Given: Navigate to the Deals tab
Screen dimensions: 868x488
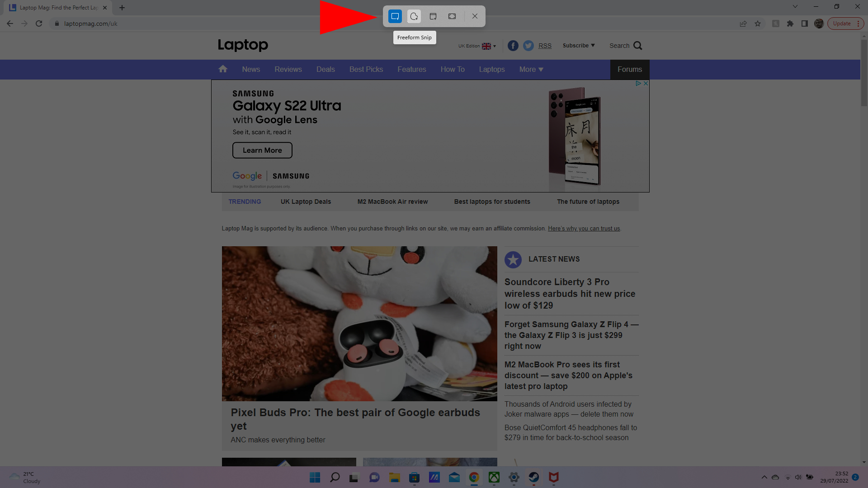Looking at the screenshot, I should pos(325,69).
